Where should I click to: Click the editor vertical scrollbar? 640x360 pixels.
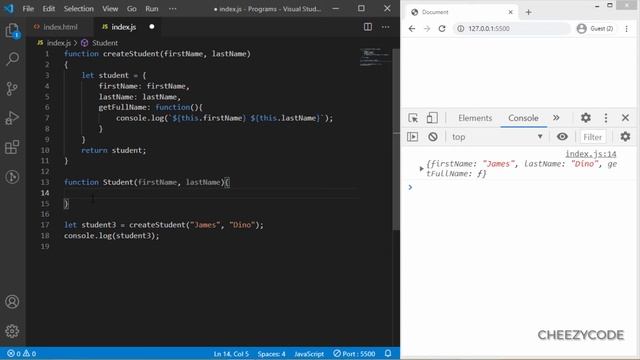click(396, 139)
